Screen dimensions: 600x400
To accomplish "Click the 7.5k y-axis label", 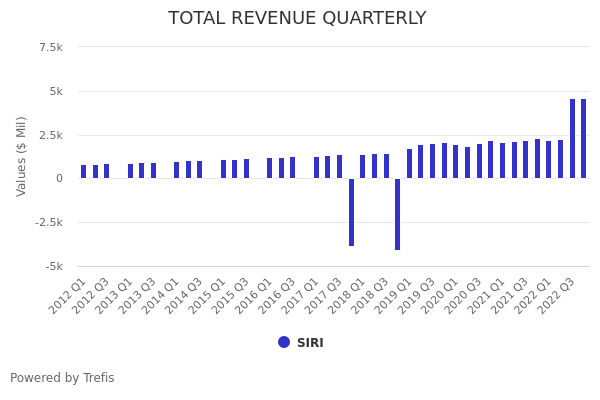I will point(51,47).
